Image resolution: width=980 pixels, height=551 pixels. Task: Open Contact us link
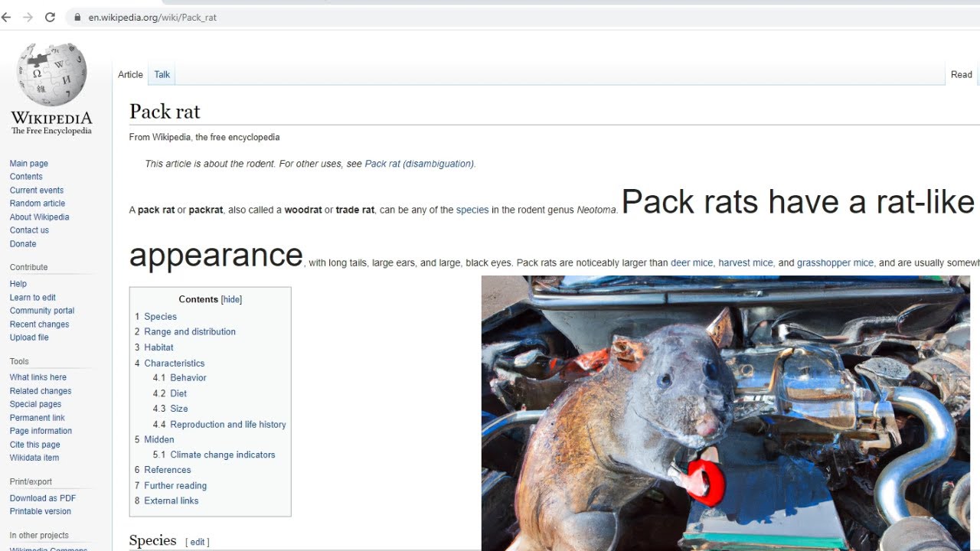(x=29, y=230)
